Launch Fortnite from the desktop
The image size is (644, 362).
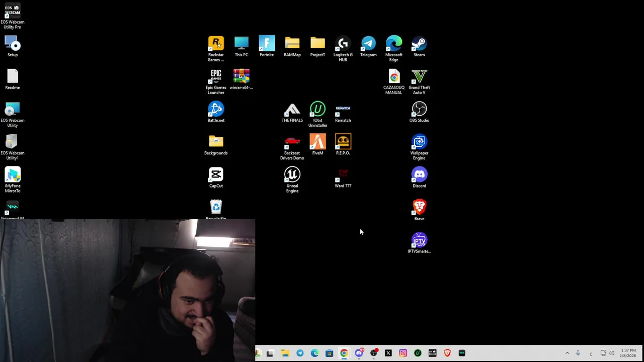(267, 46)
